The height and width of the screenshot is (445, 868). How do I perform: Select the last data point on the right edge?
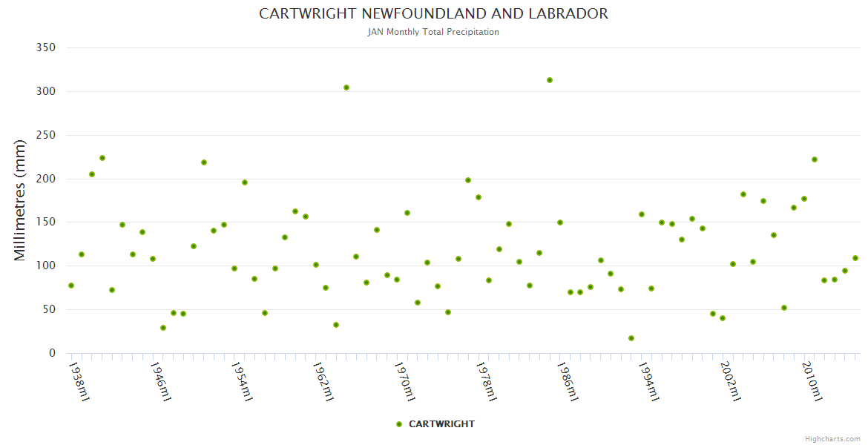(855, 258)
